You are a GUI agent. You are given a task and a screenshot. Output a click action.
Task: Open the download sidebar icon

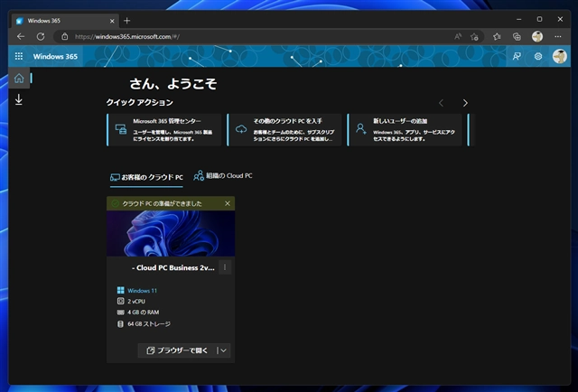(x=19, y=99)
